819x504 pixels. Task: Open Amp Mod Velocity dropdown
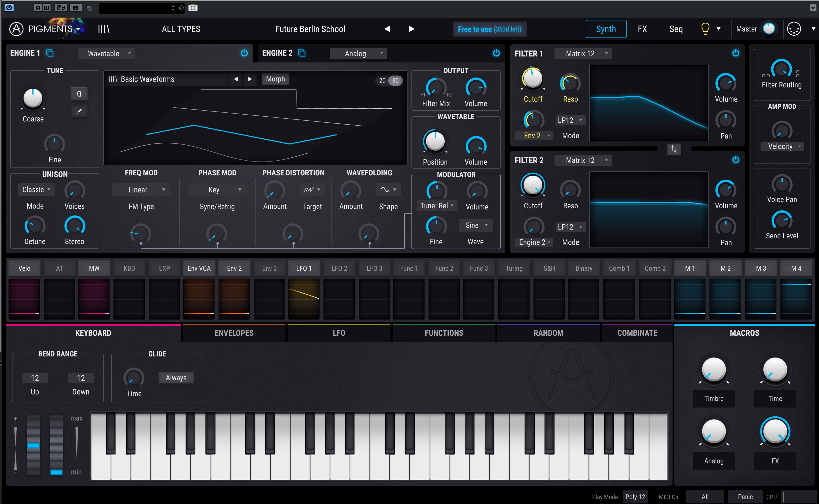click(782, 146)
